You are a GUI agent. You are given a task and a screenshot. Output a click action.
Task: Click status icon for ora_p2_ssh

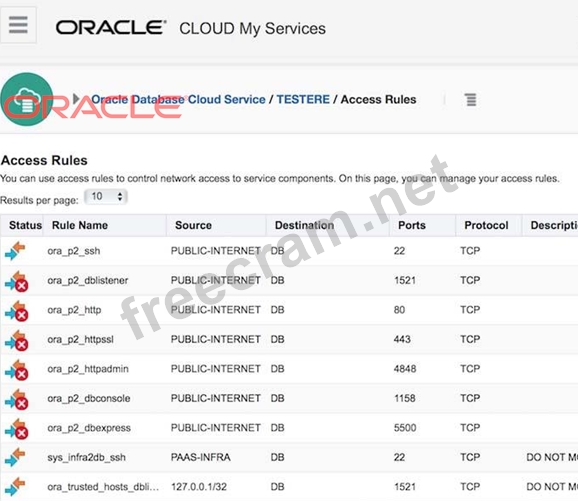point(15,251)
